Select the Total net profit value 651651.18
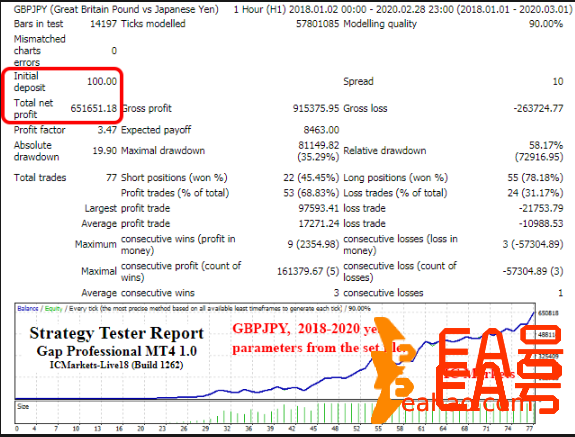The image size is (575, 437). 94,109
